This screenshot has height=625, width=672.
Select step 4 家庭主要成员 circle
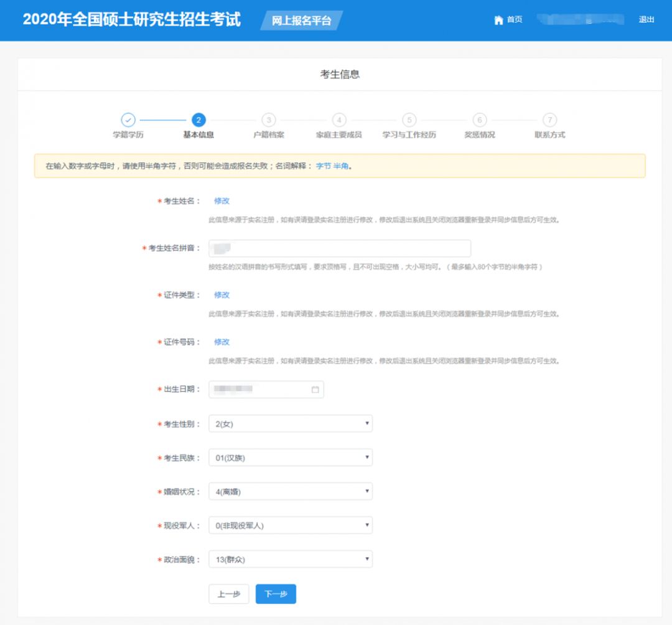[x=338, y=120]
